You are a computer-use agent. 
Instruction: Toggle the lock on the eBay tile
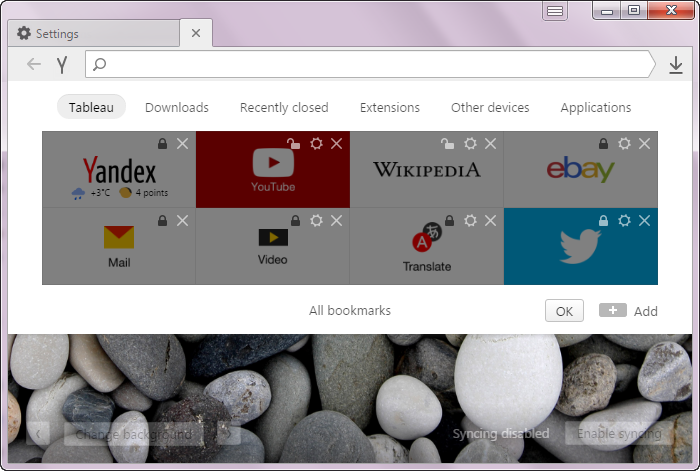[604, 144]
